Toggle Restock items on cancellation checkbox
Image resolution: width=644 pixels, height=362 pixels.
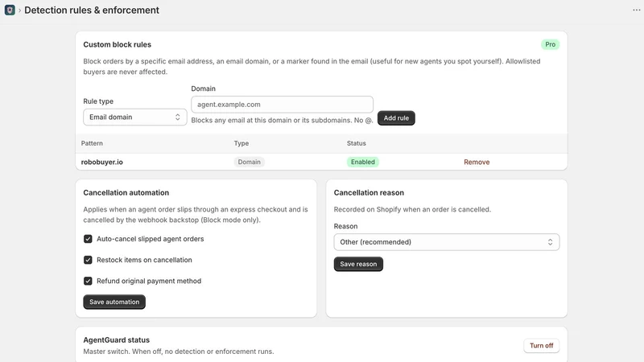click(88, 260)
